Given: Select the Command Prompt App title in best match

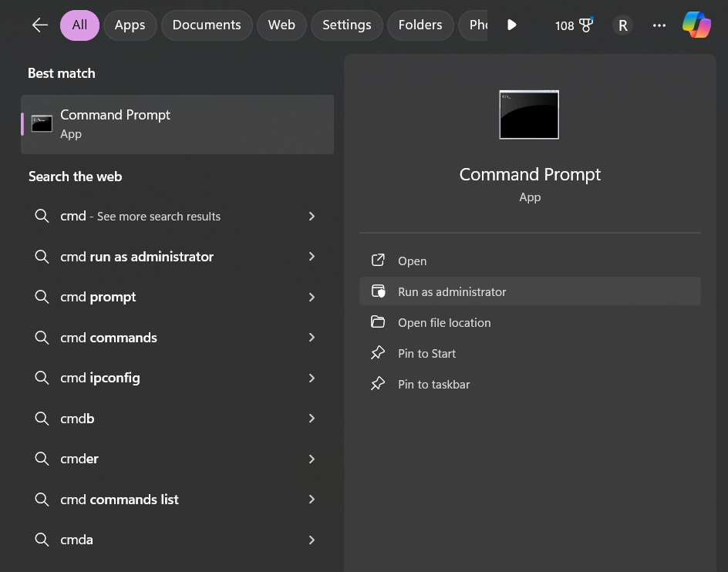Looking at the screenshot, I should (115, 115).
